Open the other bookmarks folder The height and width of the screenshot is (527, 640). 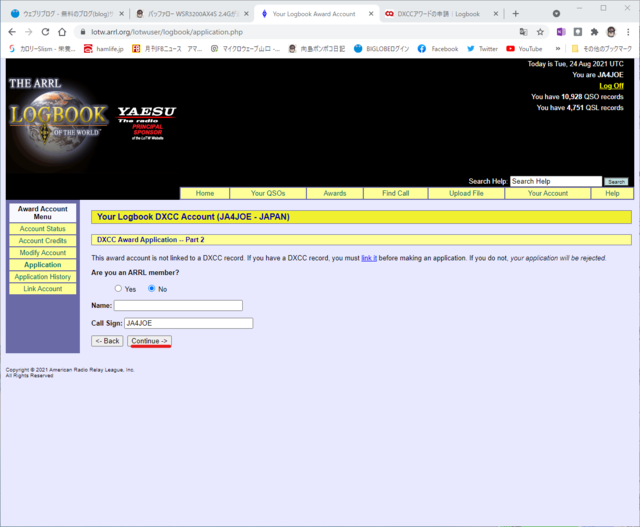pos(602,49)
